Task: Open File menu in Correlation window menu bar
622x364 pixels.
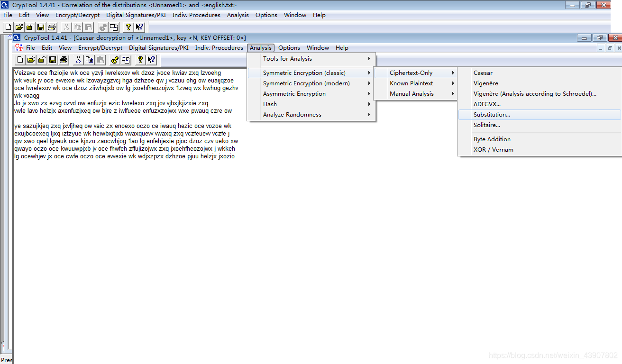Action: pyautogui.click(x=8, y=15)
